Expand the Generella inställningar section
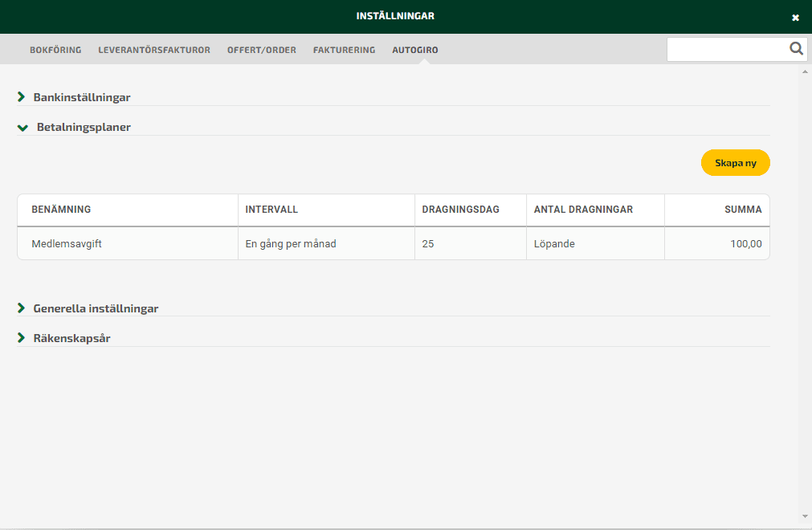Image resolution: width=812 pixels, height=530 pixels. [x=88, y=308]
